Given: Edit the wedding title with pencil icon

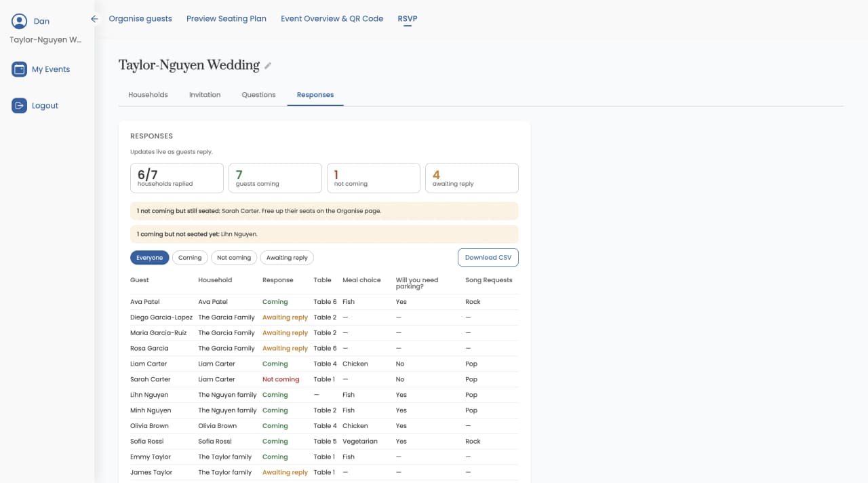Looking at the screenshot, I should pos(268,66).
